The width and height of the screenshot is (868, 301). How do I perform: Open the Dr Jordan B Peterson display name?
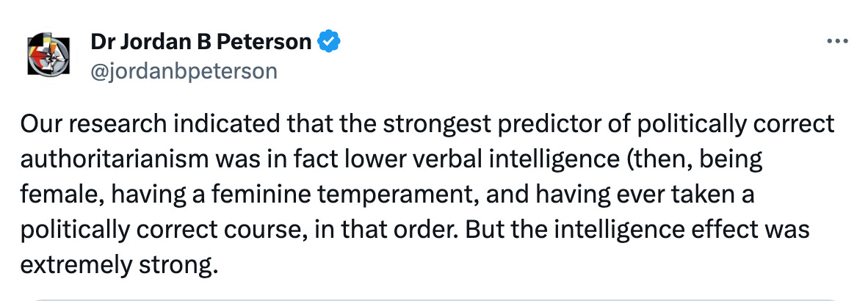(200, 43)
